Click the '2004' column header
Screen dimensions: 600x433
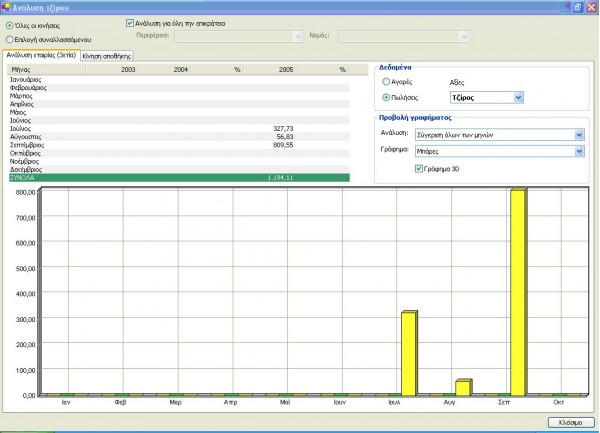pos(164,70)
